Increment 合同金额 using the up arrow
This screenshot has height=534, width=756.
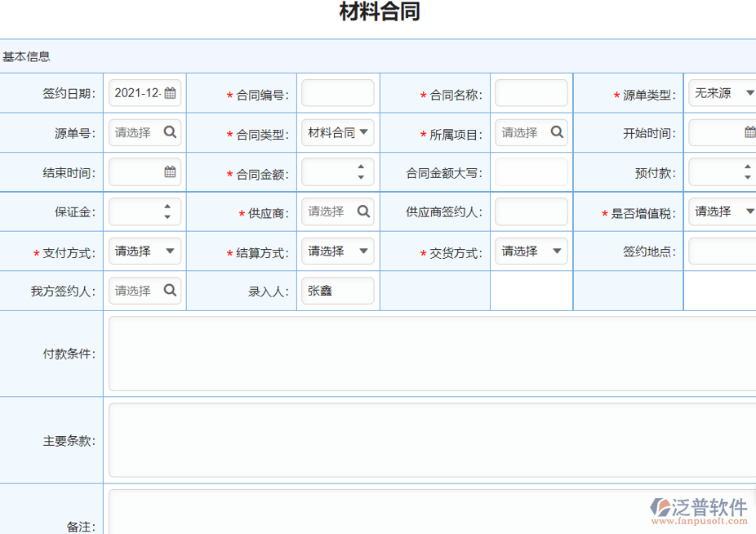tap(361, 167)
